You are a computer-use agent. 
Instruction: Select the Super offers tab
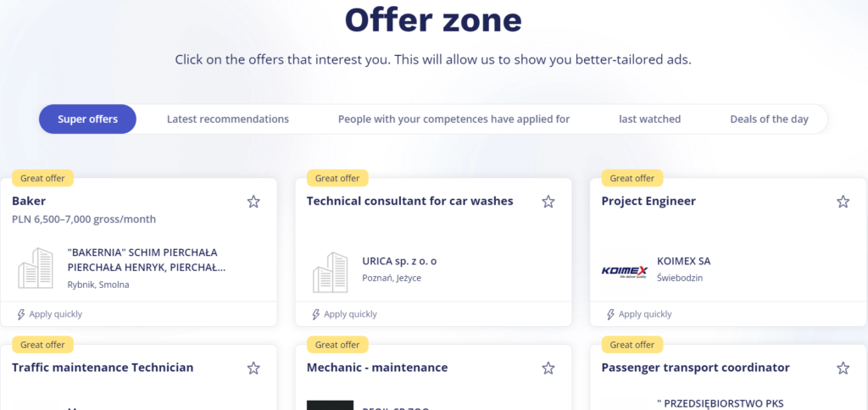87,119
